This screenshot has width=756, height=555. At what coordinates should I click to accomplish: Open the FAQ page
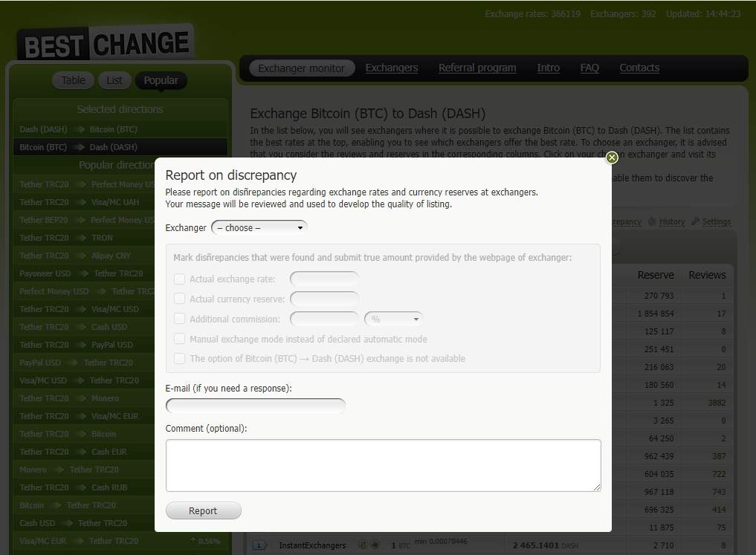(x=589, y=68)
